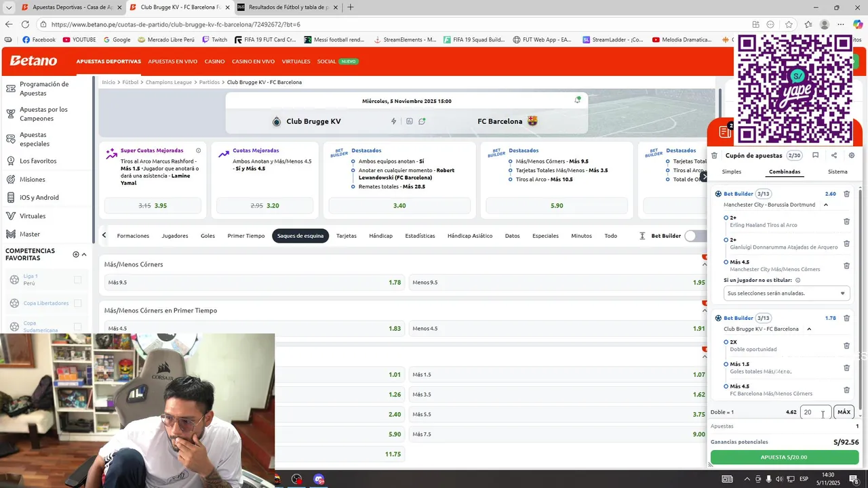This screenshot has height=488, width=868.
Task: Collapse the Más/Menos Córners market
Action: pyautogui.click(x=705, y=265)
